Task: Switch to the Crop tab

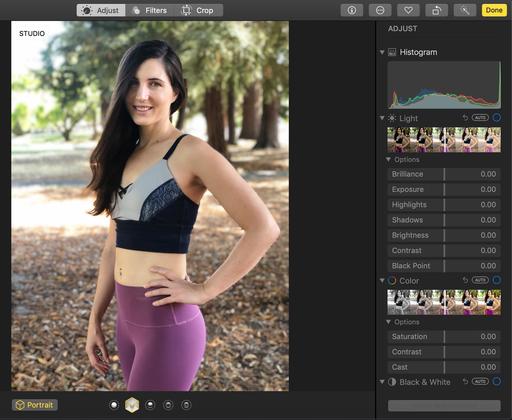Action: (198, 10)
